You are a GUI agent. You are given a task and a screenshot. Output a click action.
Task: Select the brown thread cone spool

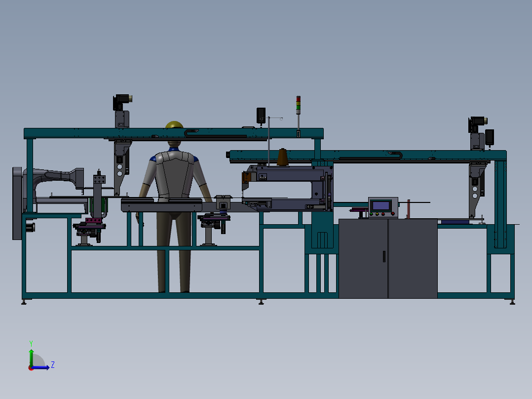[283, 157]
